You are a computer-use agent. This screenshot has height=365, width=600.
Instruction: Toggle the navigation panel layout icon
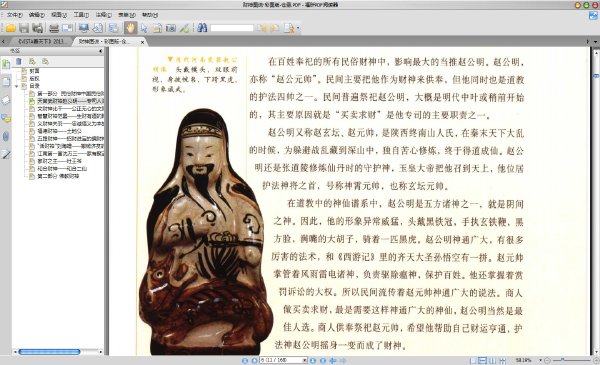tap(114, 28)
